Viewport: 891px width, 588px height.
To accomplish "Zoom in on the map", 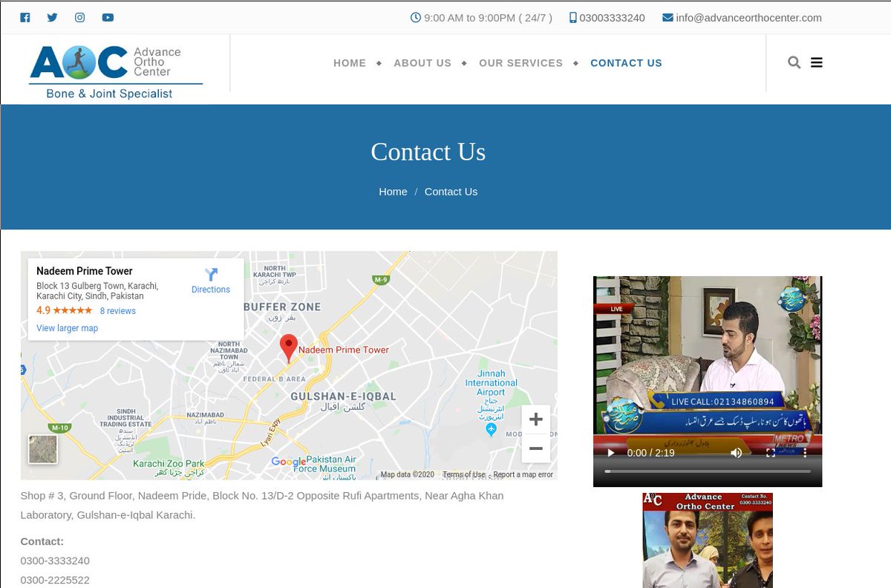I will (536, 419).
